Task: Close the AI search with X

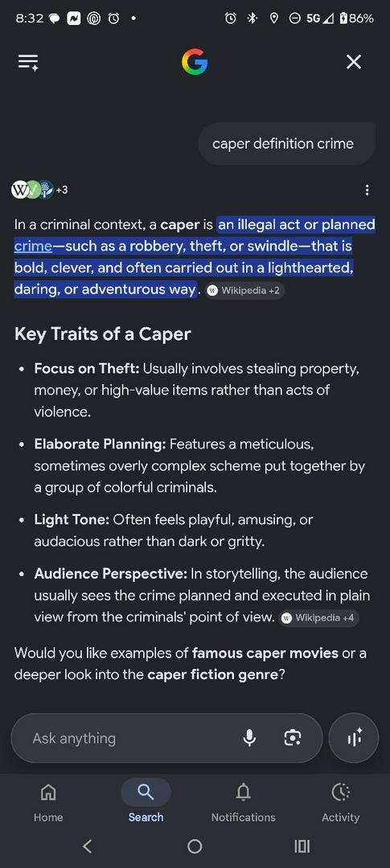Action: click(354, 62)
